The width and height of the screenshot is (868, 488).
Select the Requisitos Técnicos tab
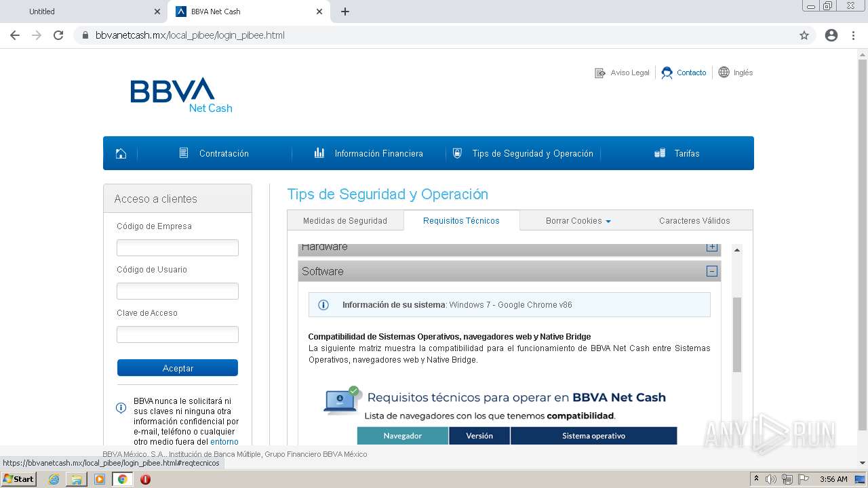[461, 221]
